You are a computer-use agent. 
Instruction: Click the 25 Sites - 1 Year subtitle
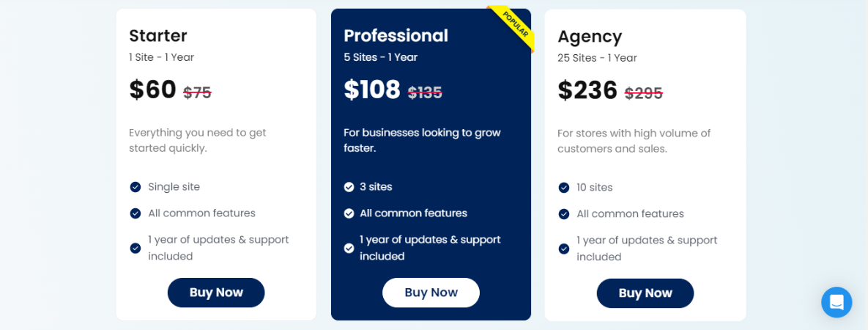click(597, 58)
